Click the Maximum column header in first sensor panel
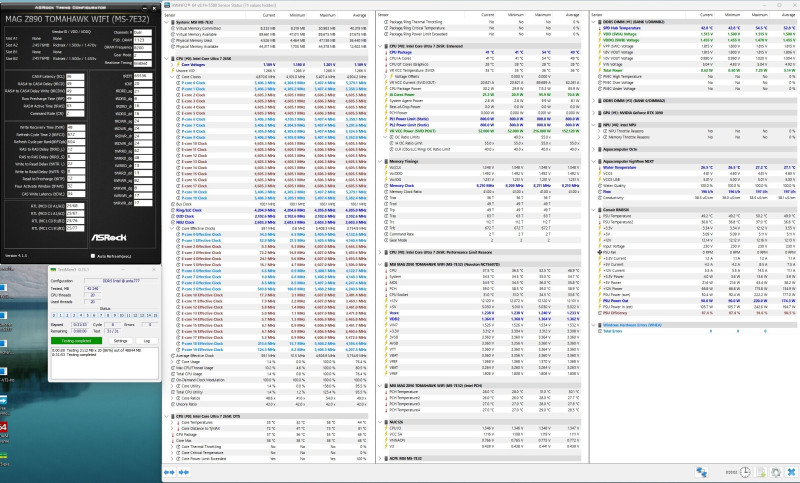The height and width of the screenshot is (483, 800). point(328,15)
